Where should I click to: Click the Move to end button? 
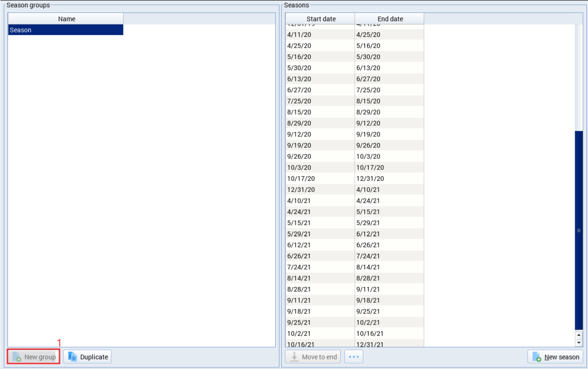[313, 357]
